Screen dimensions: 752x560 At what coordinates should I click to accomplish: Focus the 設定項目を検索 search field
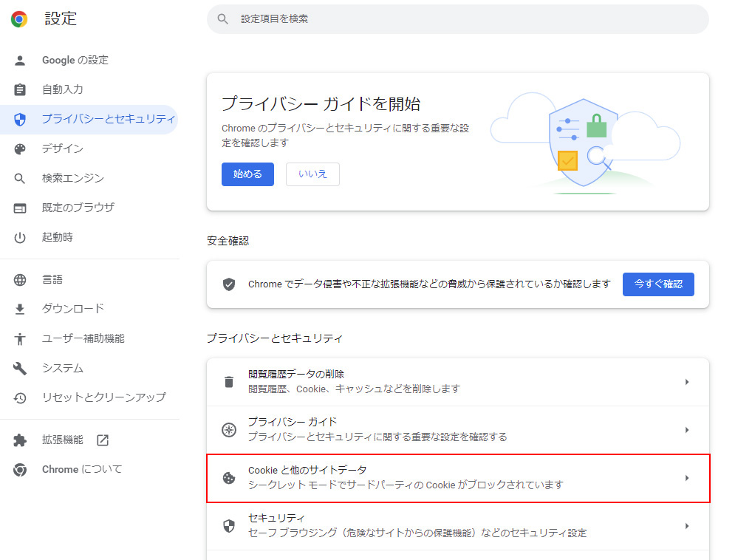pyautogui.click(x=458, y=19)
